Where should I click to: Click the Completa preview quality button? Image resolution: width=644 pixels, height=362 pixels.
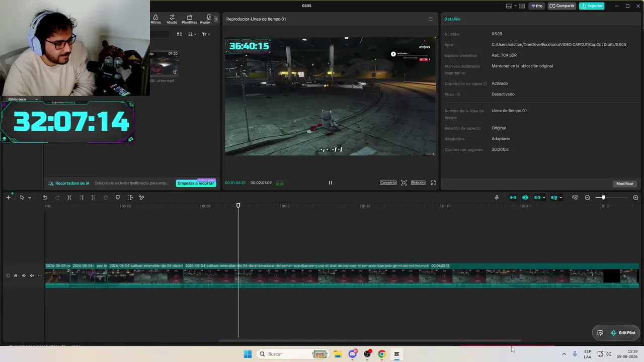(388, 183)
